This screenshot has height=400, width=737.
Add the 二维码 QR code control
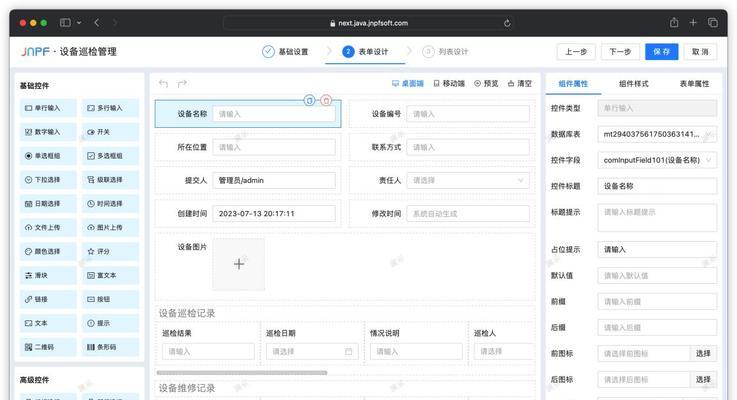(x=48, y=347)
